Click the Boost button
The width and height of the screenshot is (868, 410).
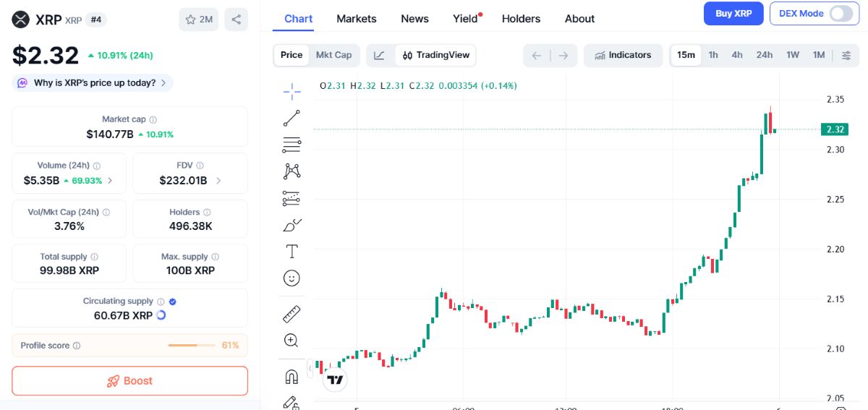pyautogui.click(x=130, y=381)
